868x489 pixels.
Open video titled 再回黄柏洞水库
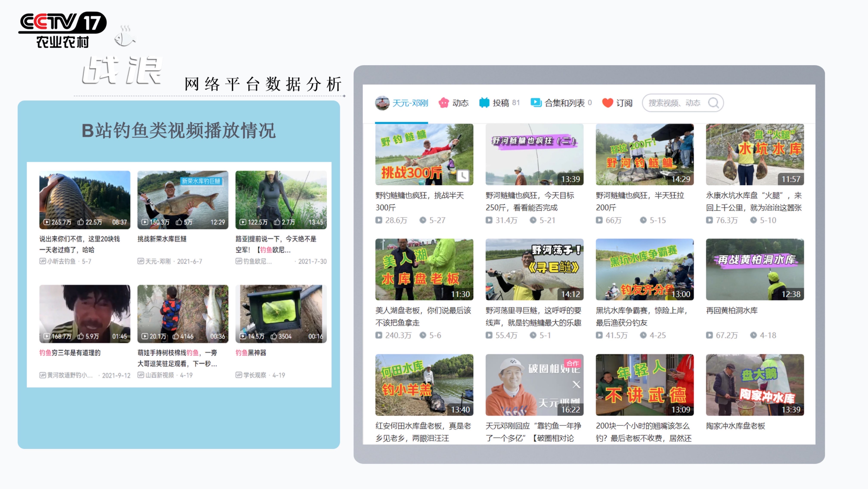pos(732,311)
